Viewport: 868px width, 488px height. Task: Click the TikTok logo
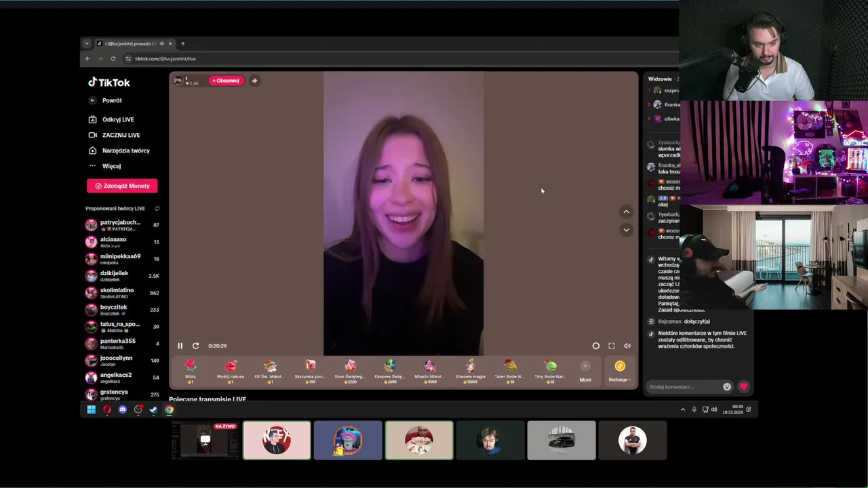click(x=109, y=82)
